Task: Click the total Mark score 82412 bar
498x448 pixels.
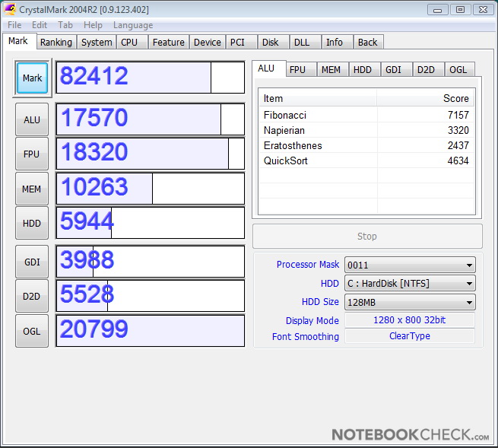Action: point(151,78)
